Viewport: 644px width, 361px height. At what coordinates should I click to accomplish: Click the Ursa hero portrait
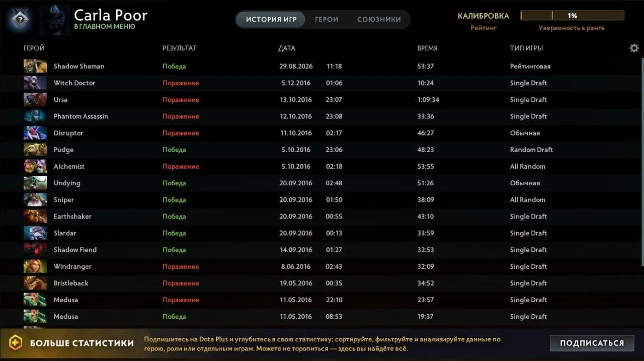tap(35, 100)
